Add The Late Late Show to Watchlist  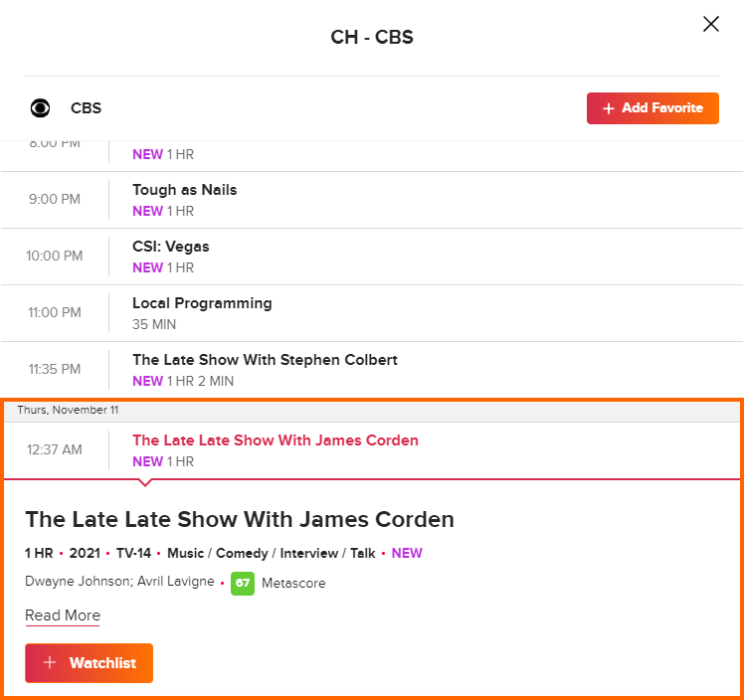tap(89, 663)
